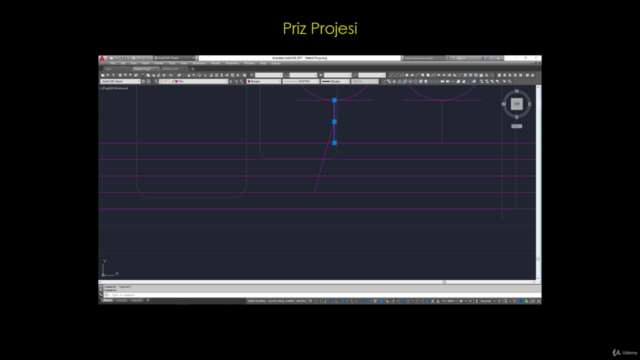Open the AutoCAD application menu logo
Screen dimensions: 640x360
click(x=102, y=59)
